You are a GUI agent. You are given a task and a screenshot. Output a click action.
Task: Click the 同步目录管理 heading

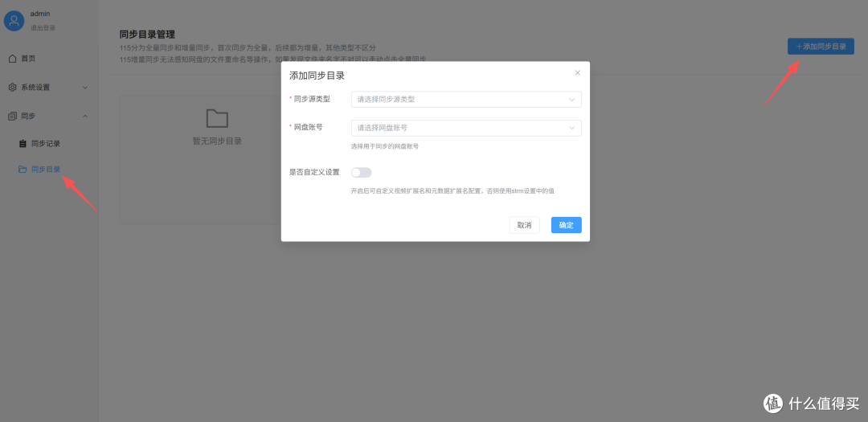[147, 35]
